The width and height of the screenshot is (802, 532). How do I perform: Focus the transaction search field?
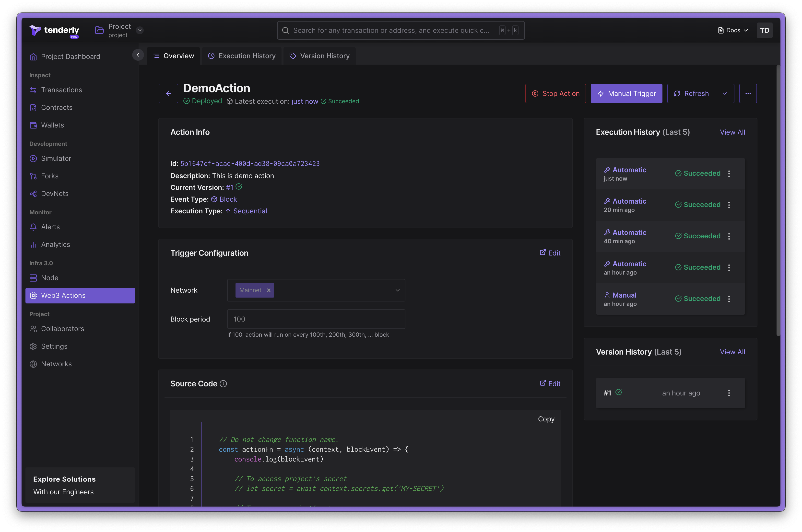click(x=401, y=31)
